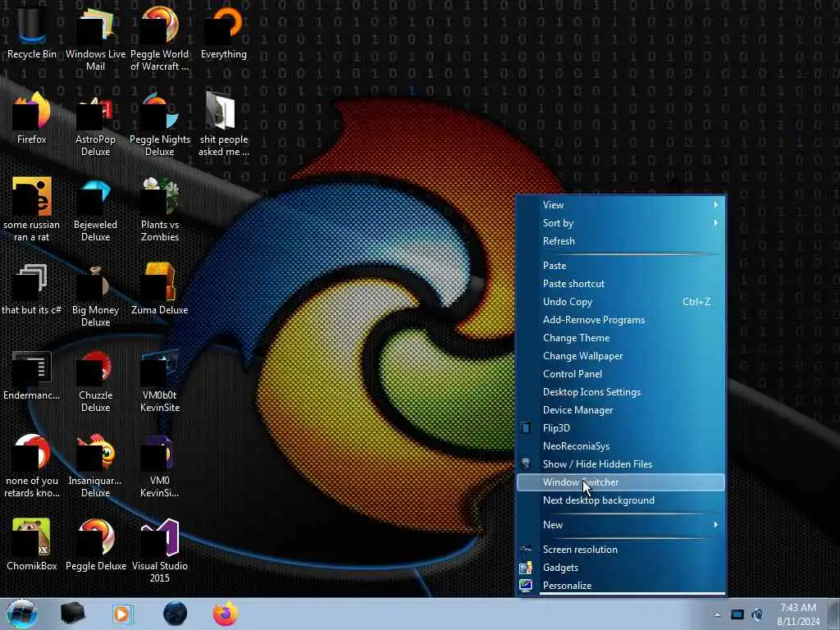Show hidden system tray icons arrow
Screen dimensions: 840x630
[717, 614]
